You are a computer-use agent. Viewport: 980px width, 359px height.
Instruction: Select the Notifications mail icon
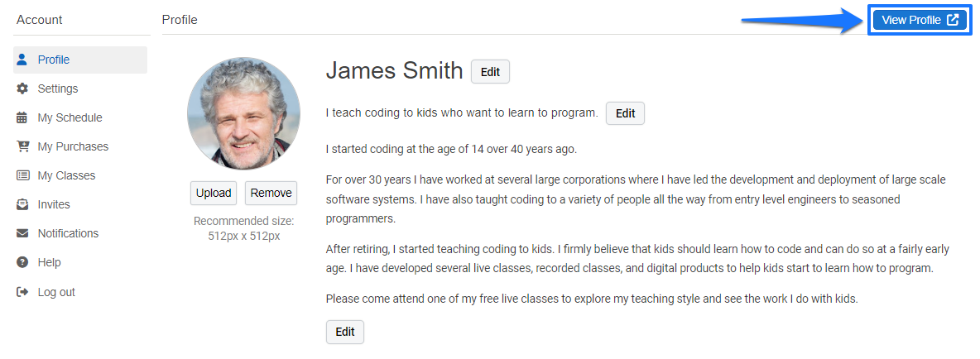(22, 233)
